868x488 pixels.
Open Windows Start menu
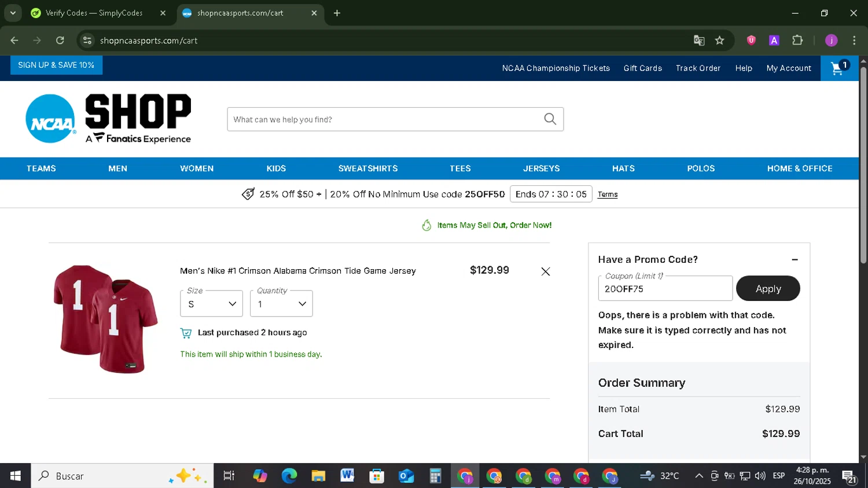(x=16, y=476)
